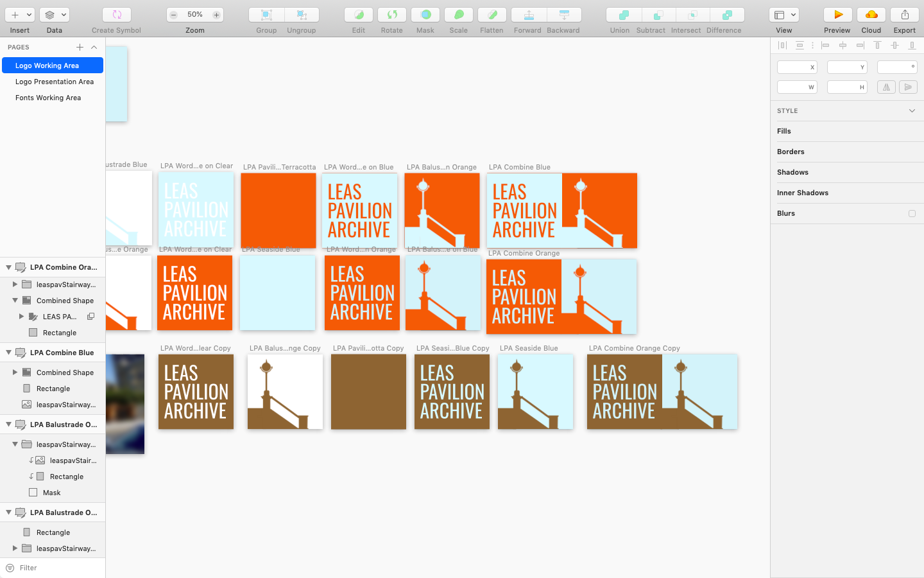Expand the Combined Shape group under LPA Combine Blue
The image size is (924, 578).
click(x=15, y=372)
